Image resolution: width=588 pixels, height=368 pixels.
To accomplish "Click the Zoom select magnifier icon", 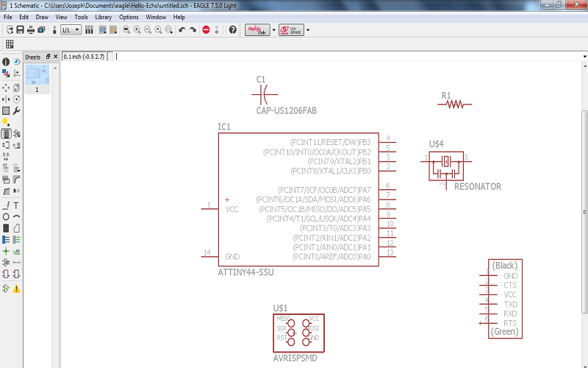I will (169, 29).
